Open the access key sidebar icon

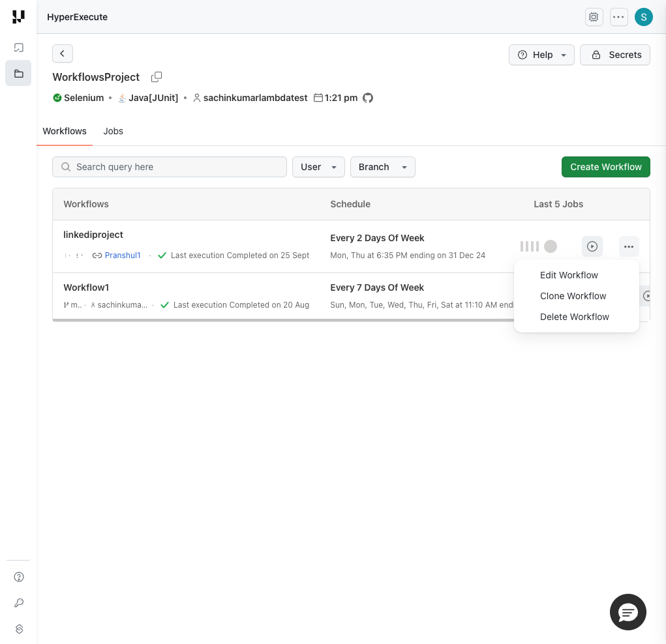(19, 603)
